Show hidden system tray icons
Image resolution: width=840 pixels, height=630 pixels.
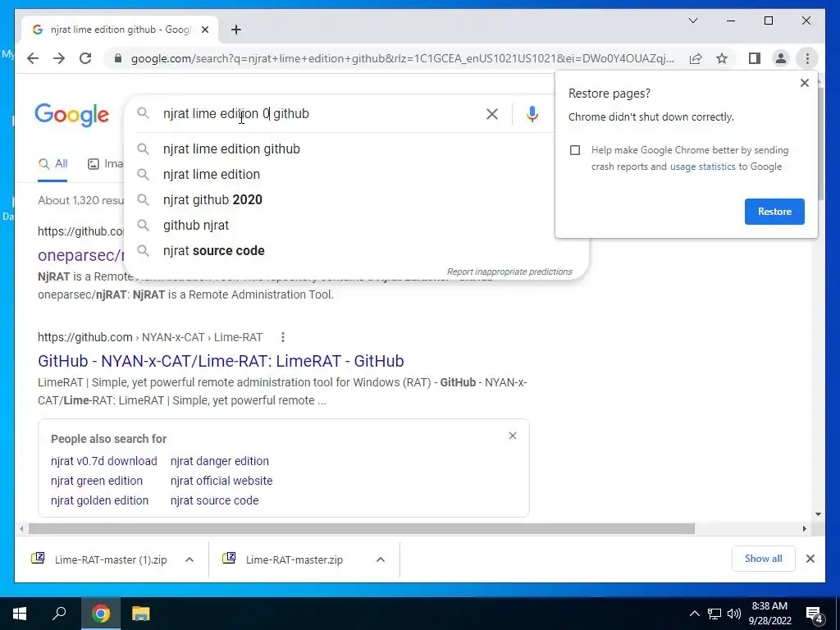694,614
